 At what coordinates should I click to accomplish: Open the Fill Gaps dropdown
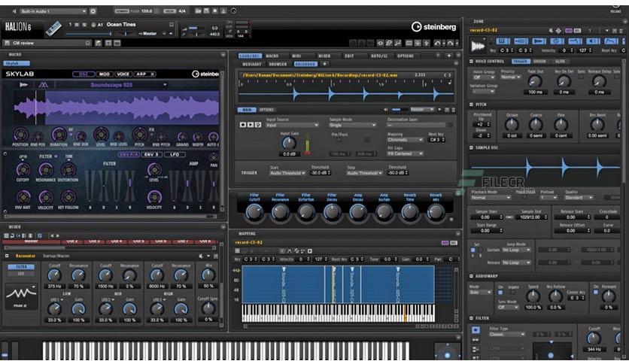pos(405,154)
